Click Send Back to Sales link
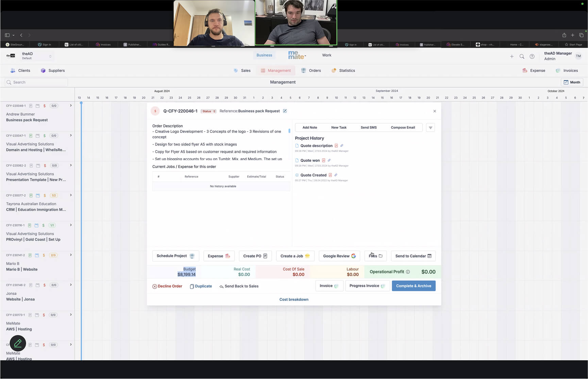 coord(239,286)
